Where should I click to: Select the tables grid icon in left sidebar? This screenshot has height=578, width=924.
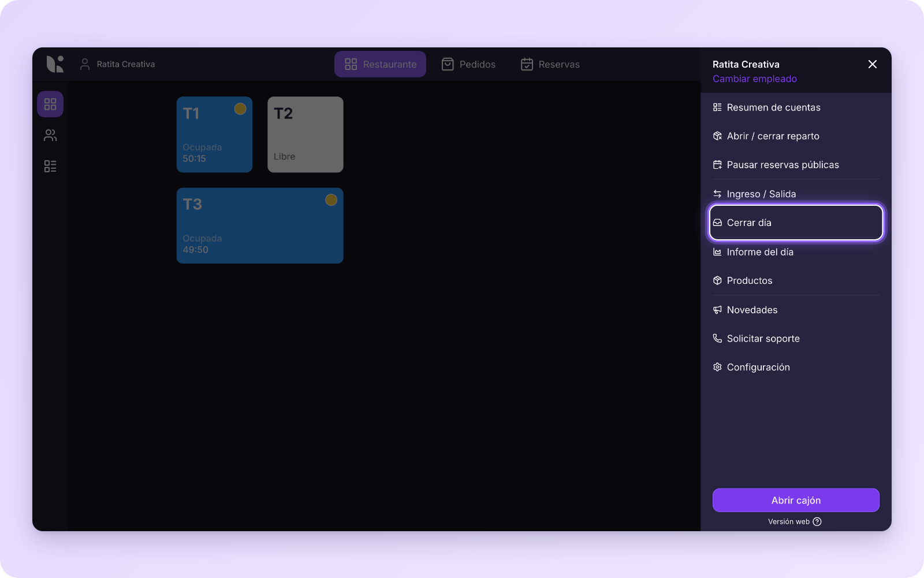tap(50, 104)
